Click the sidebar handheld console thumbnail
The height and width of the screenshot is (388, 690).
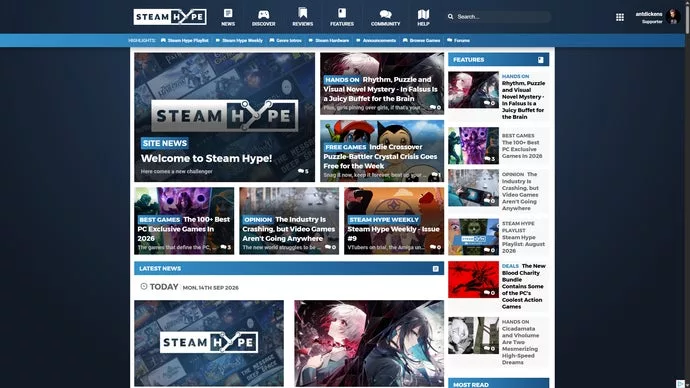coord(473,188)
